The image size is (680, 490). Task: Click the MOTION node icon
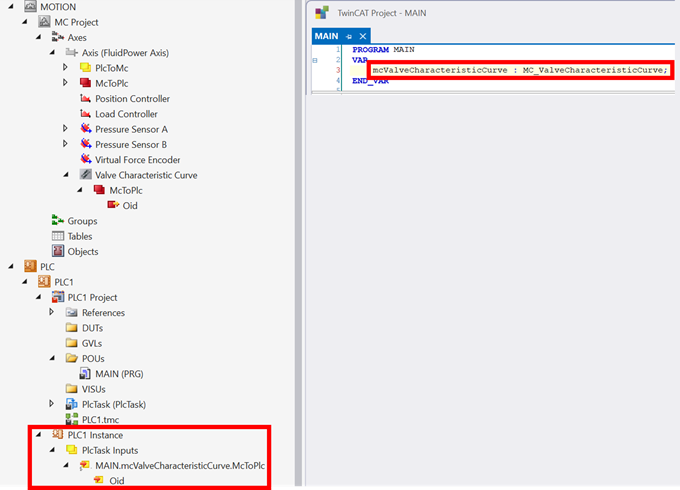(x=30, y=7)
